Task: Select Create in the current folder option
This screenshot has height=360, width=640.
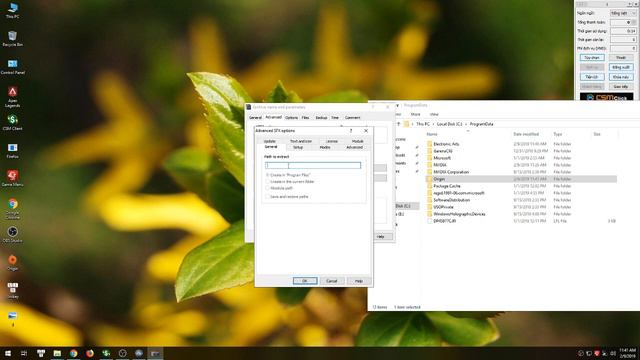Action: click(x=268, y=182)
